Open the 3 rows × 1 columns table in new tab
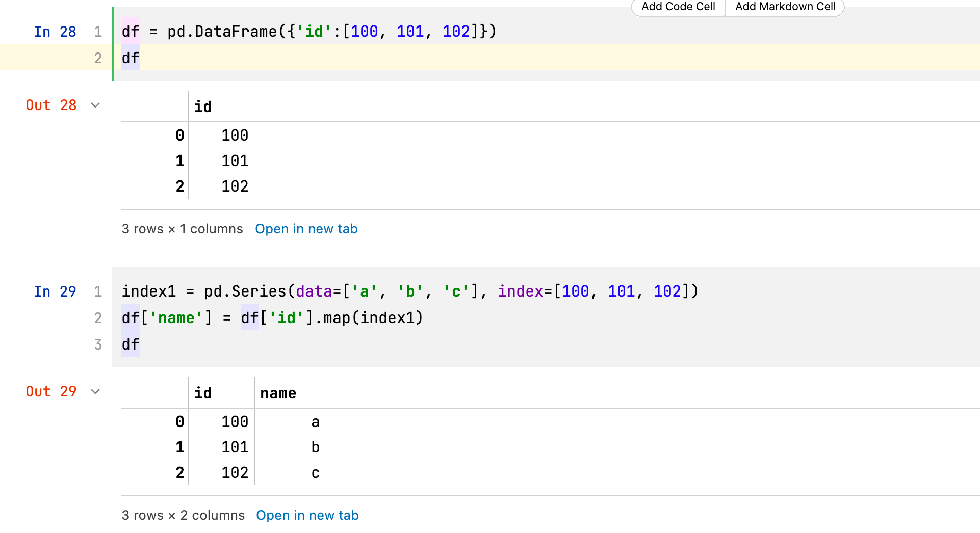This screenshot has height=533, width=980. coord(306,229)
